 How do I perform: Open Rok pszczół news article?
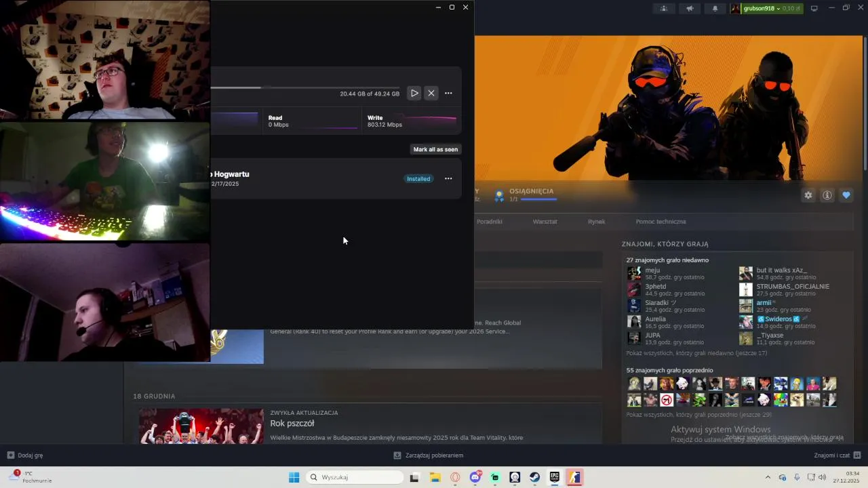coord(292,424)
